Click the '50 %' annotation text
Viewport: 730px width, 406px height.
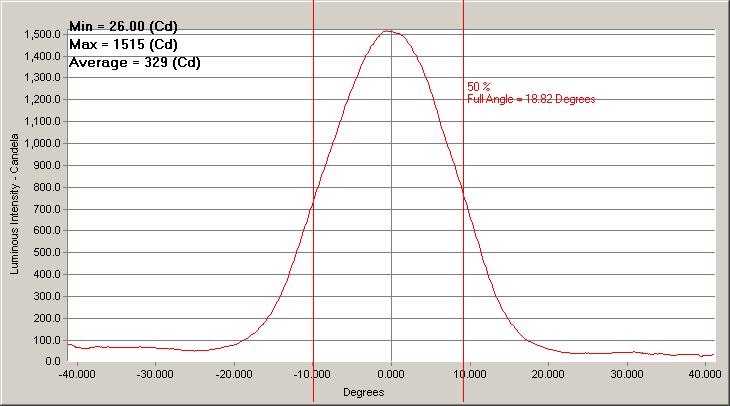pyautogui.click(x=478, y=87)
